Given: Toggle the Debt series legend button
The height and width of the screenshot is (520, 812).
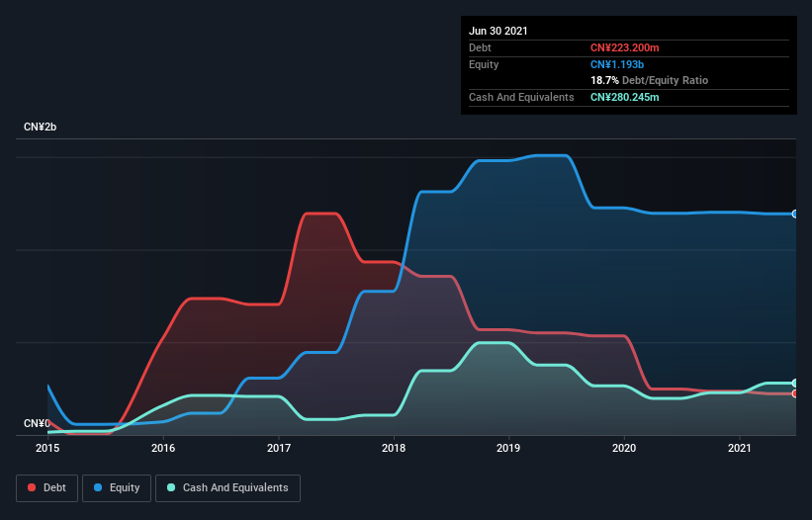Looking at the screenshot, I should click(x=47, y=488).
